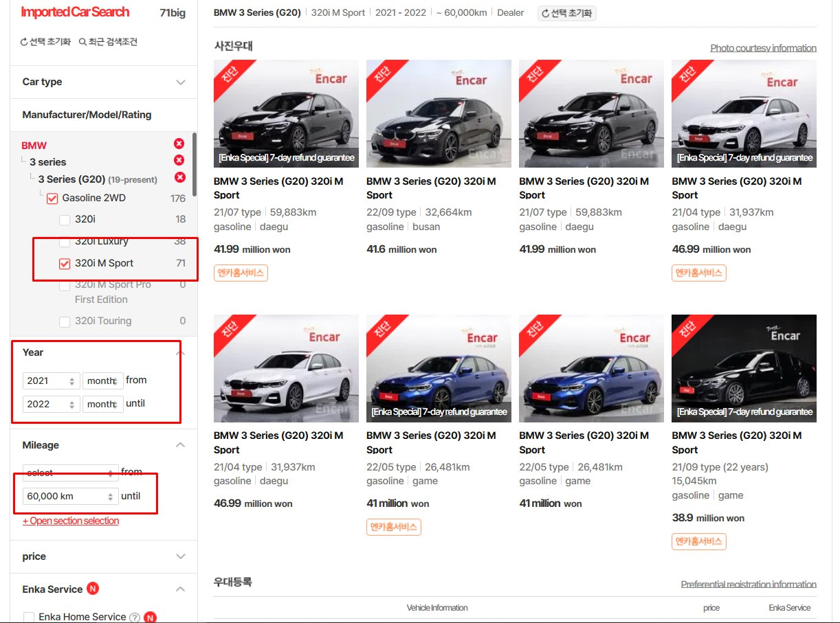The image size is (840, 623).
Task: Open recent search conditions (최근 검색조건)
Action: tap(108, 42)
